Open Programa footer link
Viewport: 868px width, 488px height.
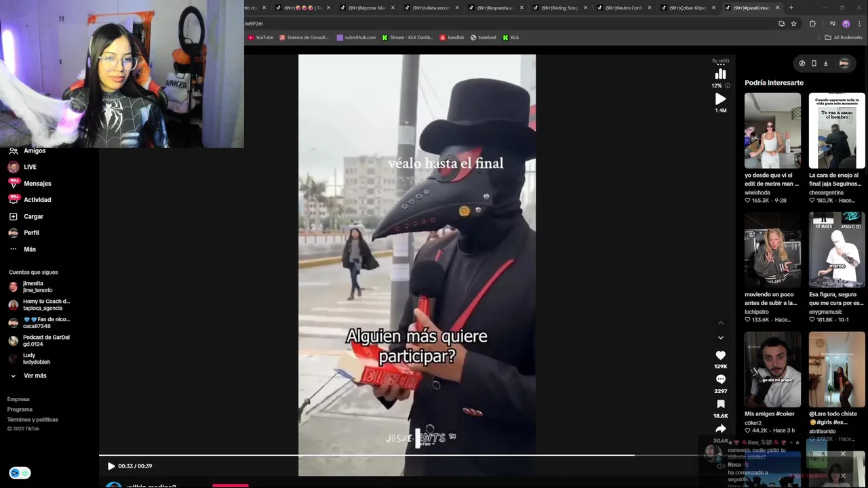pos(20,409)
